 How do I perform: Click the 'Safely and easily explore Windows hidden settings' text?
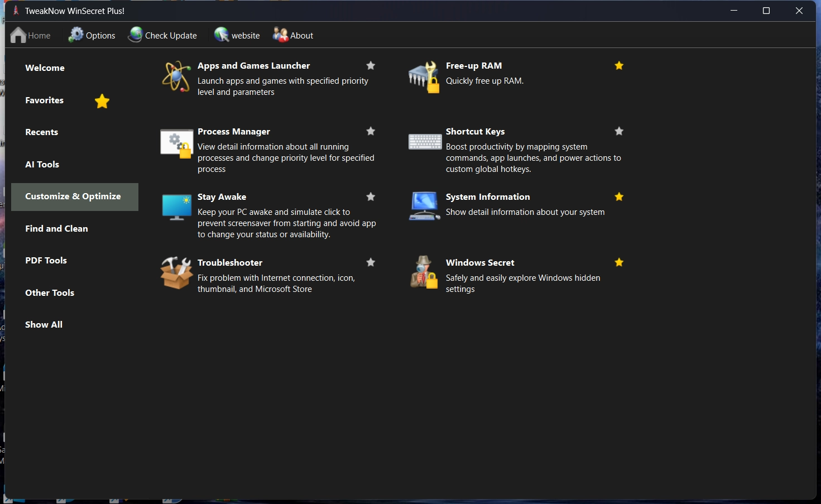point(523,284)
